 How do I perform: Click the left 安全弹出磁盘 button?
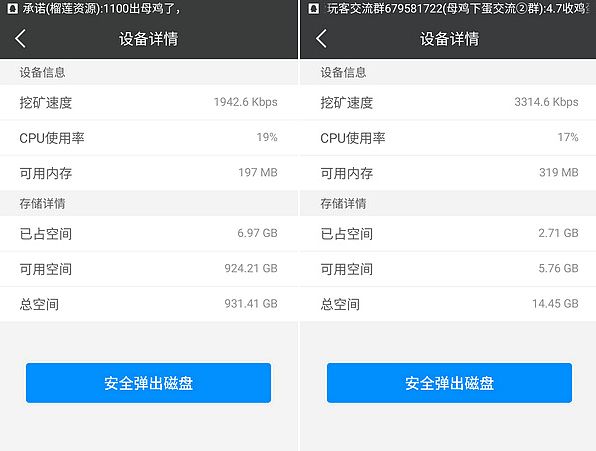pyautogui.click(x=148, y=383)
